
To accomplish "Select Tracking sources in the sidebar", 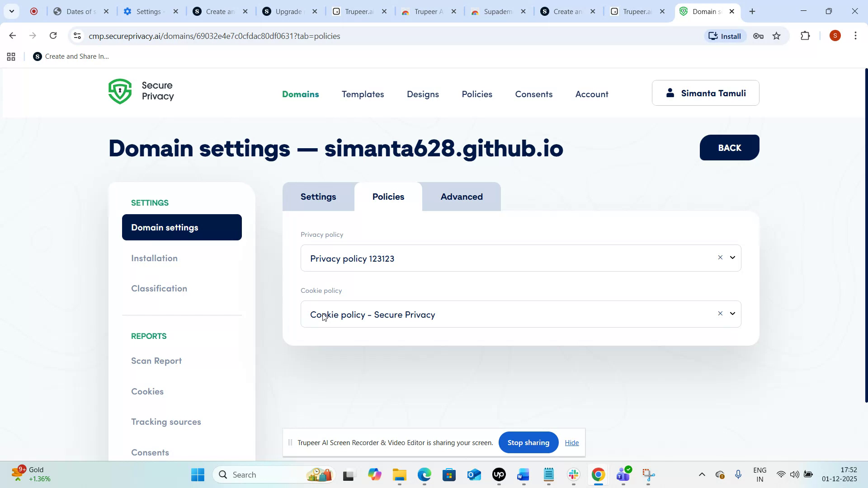I will (x=165, y=422).
